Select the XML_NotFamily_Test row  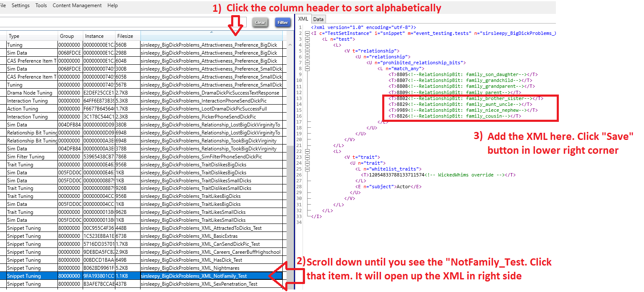click(x=143, y=276)
